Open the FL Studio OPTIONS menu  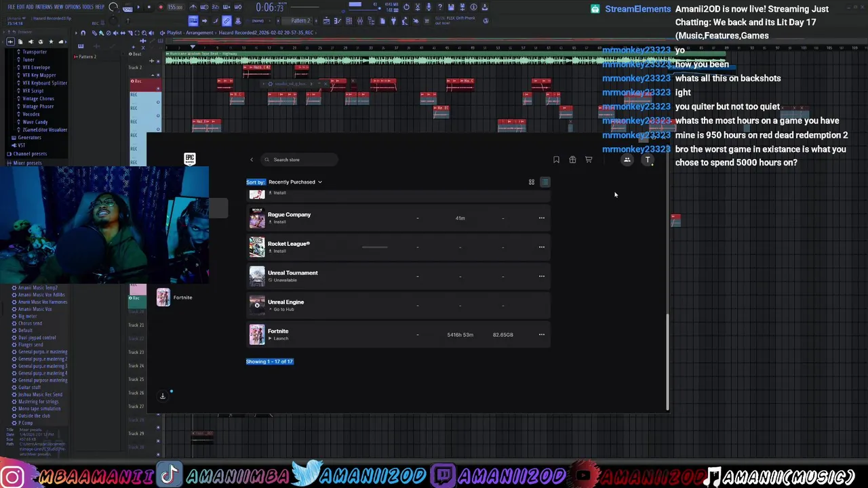click(x=72, y=7)
